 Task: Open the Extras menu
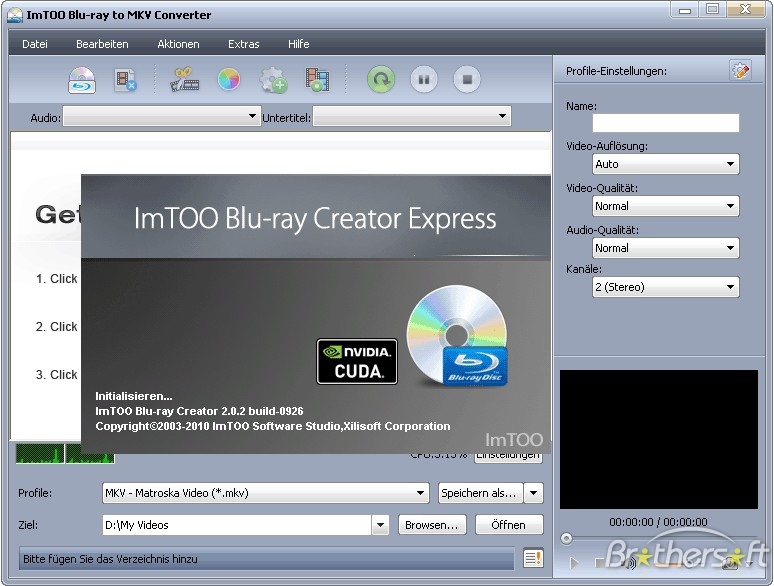243,44
